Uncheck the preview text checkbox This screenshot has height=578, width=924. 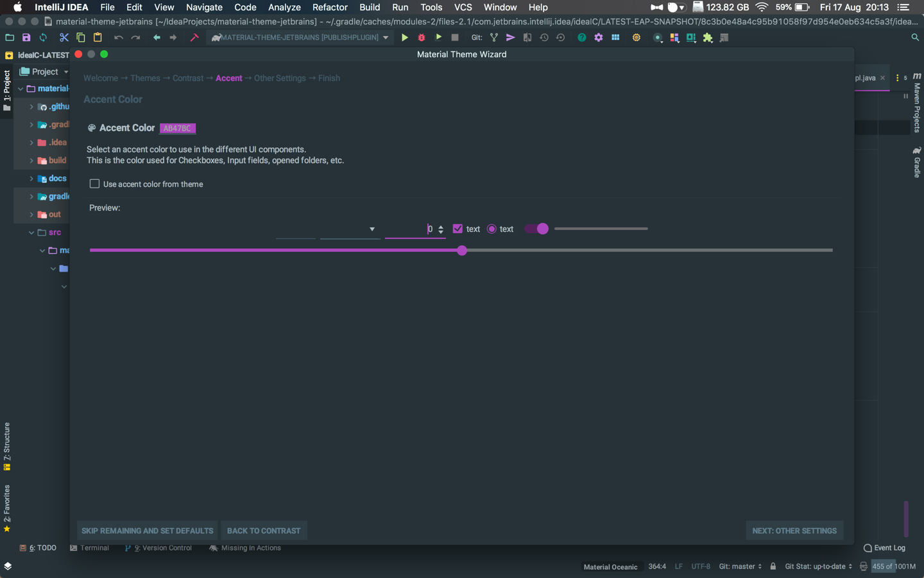(x=458, y=229)
